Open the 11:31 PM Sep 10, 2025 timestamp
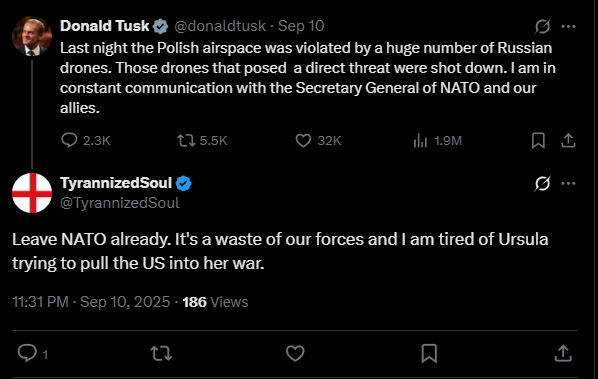Viewport: 598px width, 379px height. click(91, 302)
